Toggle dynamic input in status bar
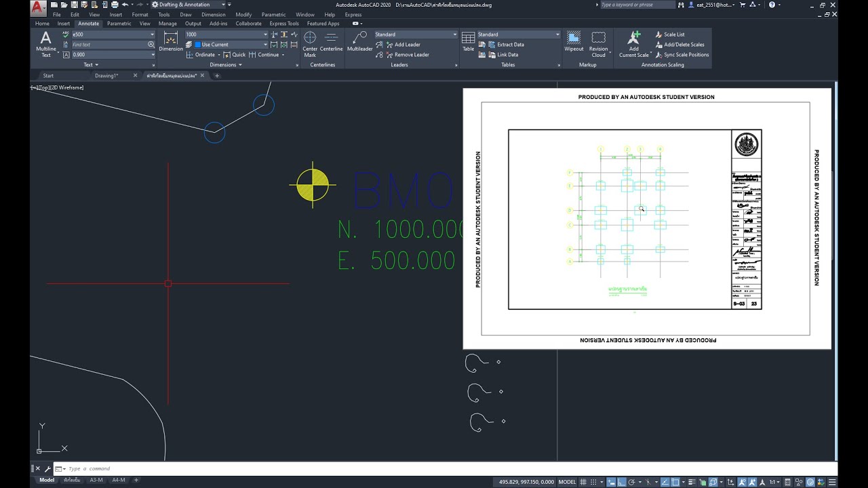This screenshot has width=868, height=488. tap(611, 482)
